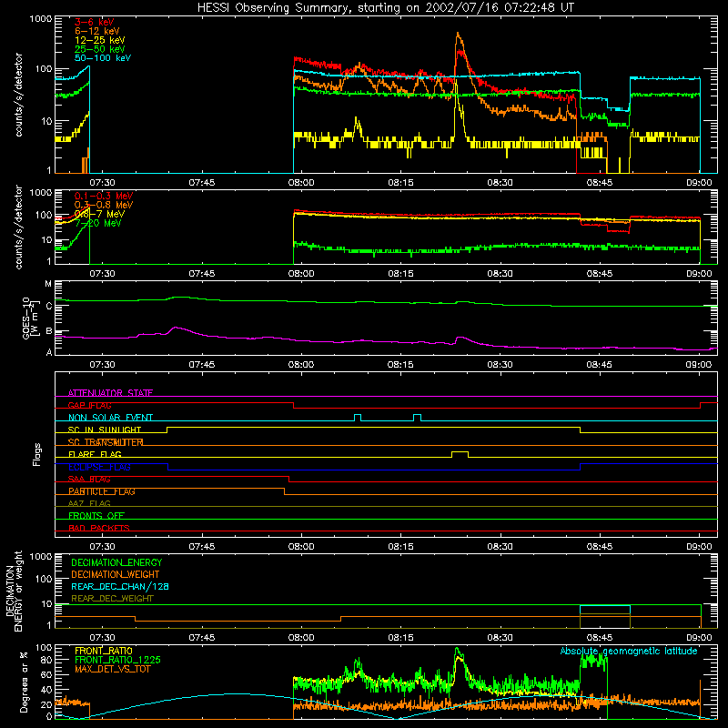This screenshot has width=728, height=728.
Task: Select the BAD_PACKETS flag label
Action: click(x=99, y=528)
